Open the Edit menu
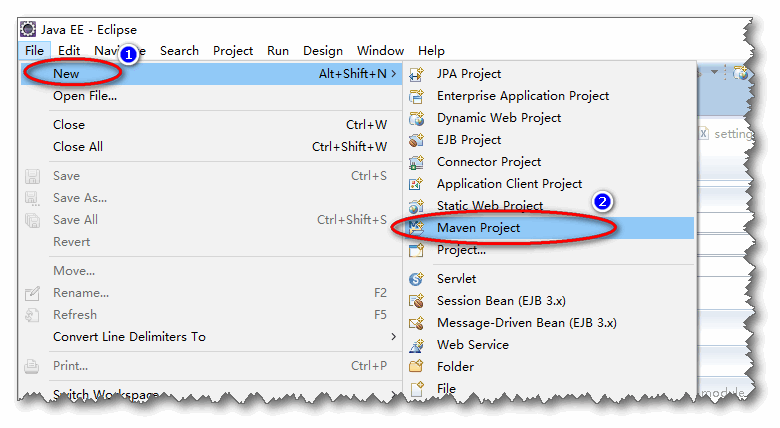 (69, 51)
